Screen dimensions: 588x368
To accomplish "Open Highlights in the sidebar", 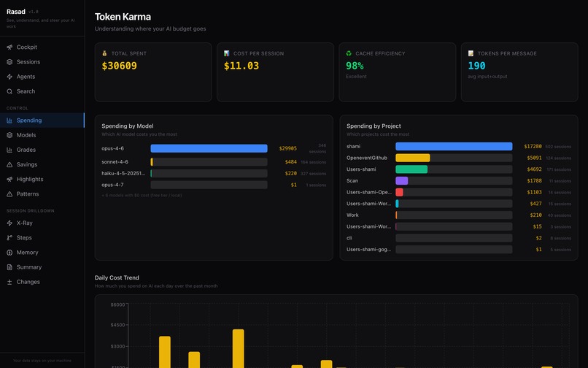I will pos(42,180).
